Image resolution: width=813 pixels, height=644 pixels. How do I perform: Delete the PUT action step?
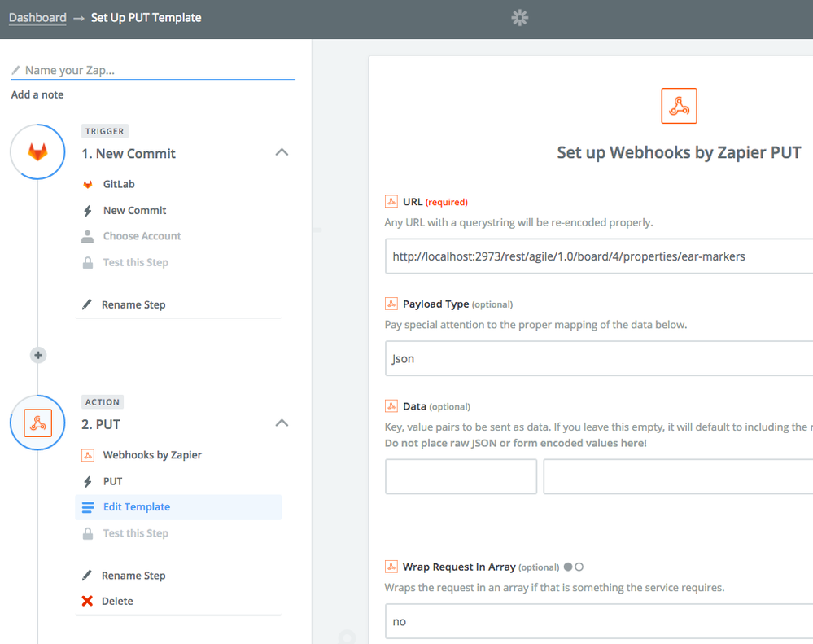(117, 601)
